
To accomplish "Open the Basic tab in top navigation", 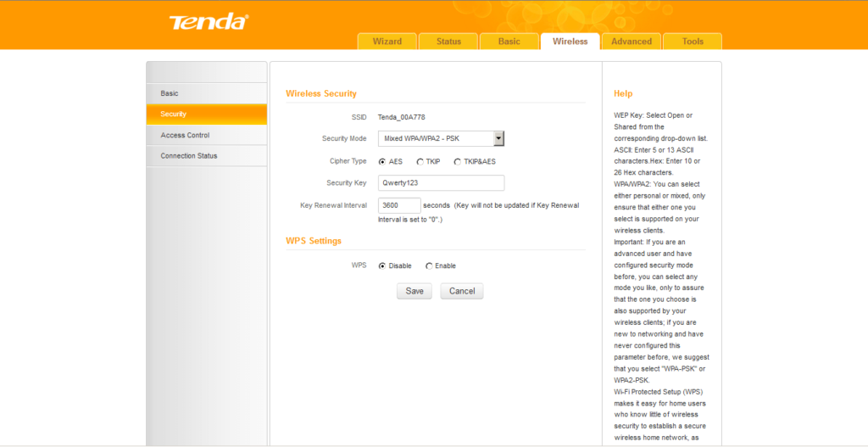I will point(509,42).
